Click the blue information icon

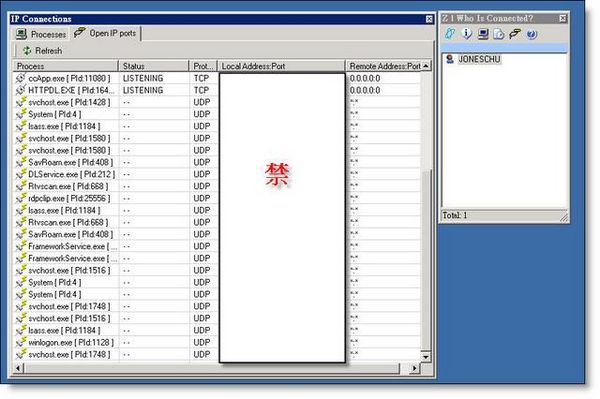(467, 34)
